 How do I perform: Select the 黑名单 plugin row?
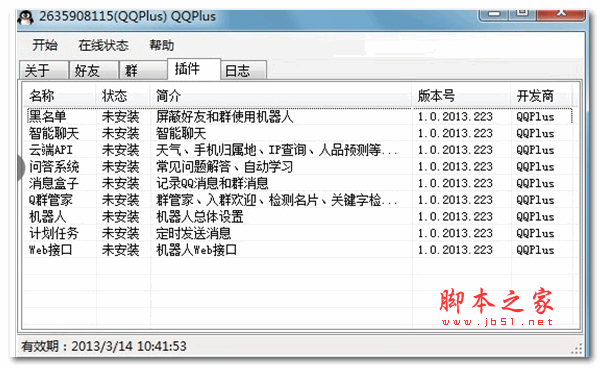[x=300, y=117]
